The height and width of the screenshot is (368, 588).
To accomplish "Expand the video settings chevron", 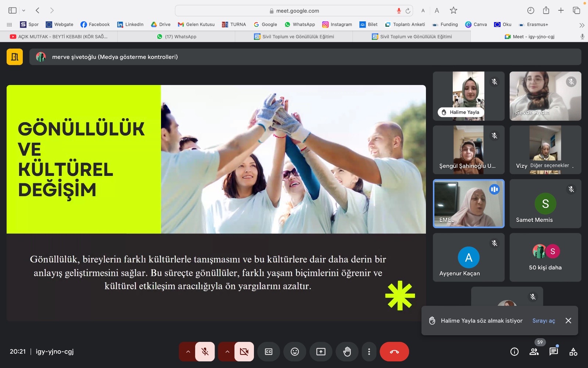I will 227,352.
